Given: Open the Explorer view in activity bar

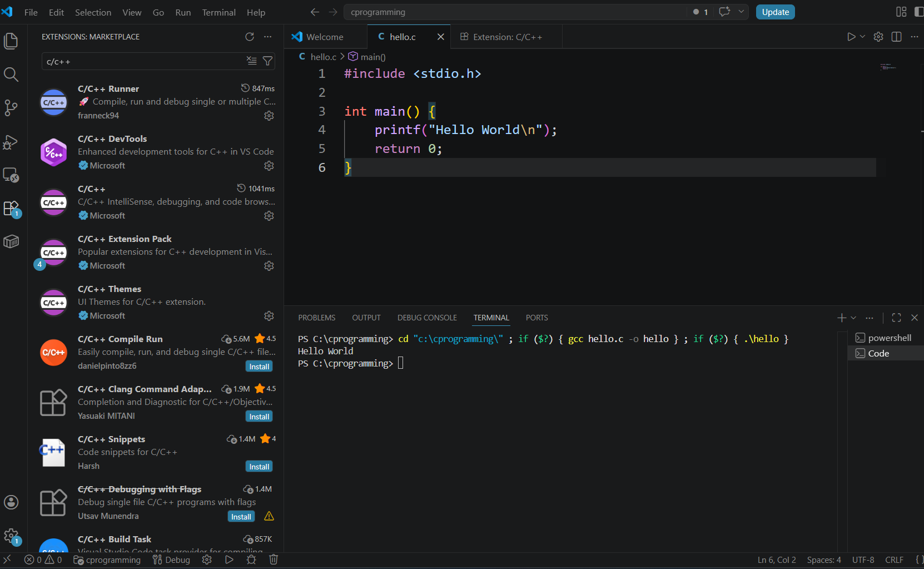Looking at the screenshot, I should click(11, 41).
